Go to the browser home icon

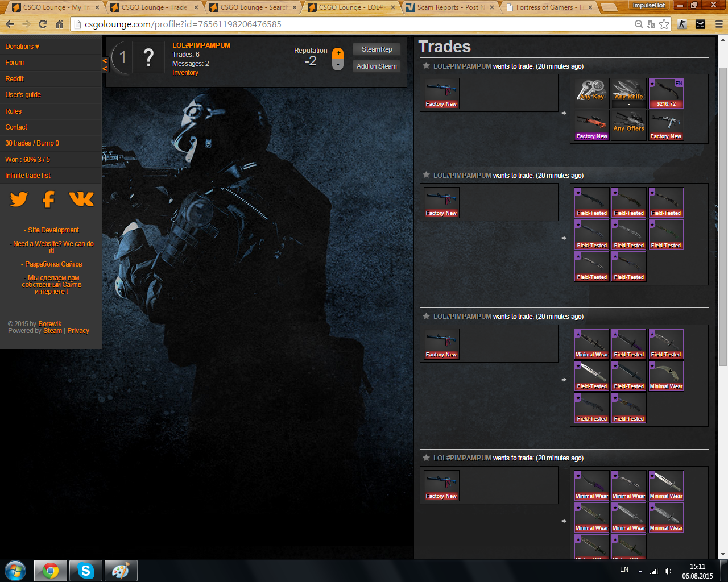click(x=60, y=24)
